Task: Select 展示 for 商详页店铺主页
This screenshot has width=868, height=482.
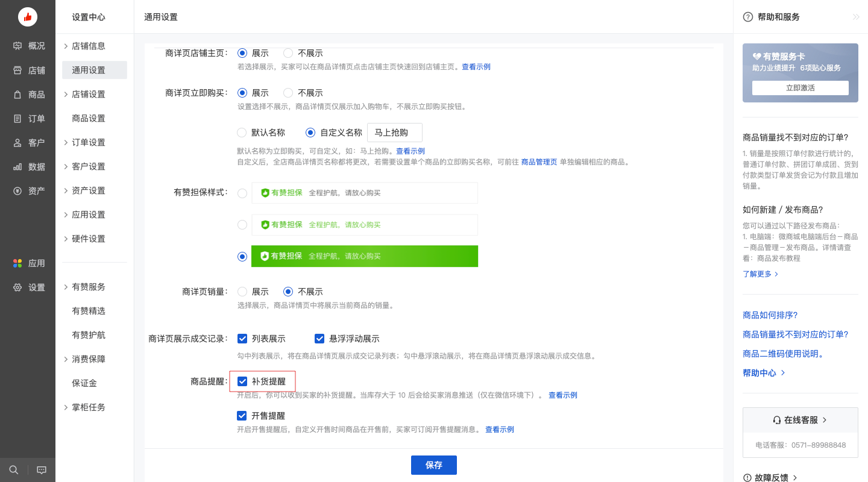Action: click(x=242, y=52)
